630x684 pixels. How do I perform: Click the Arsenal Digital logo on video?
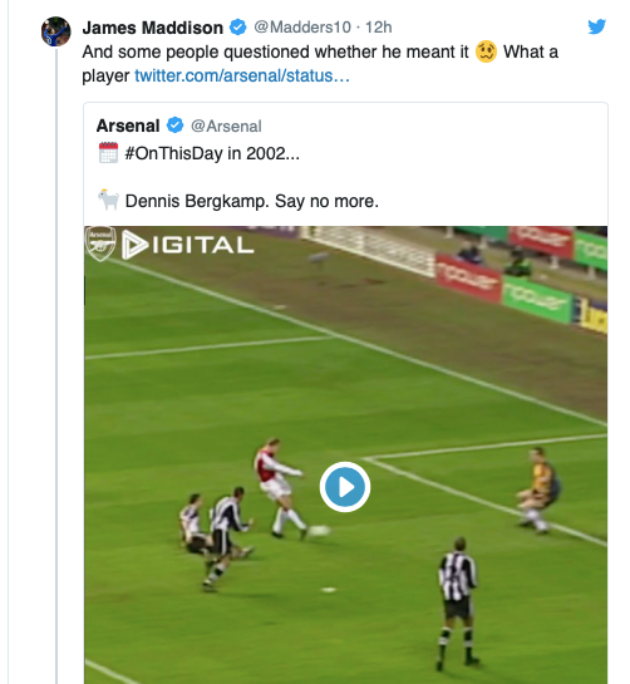[170, 244]
